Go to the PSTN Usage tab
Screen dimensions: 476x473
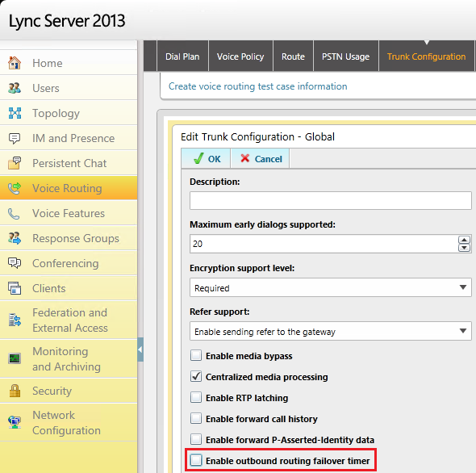pos(346,57)
